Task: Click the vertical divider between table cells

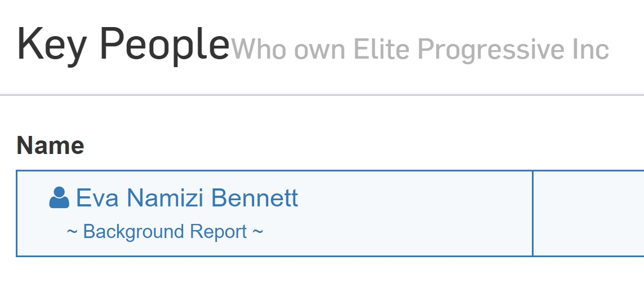Action: pyautogui.click(x=532, y=213)
